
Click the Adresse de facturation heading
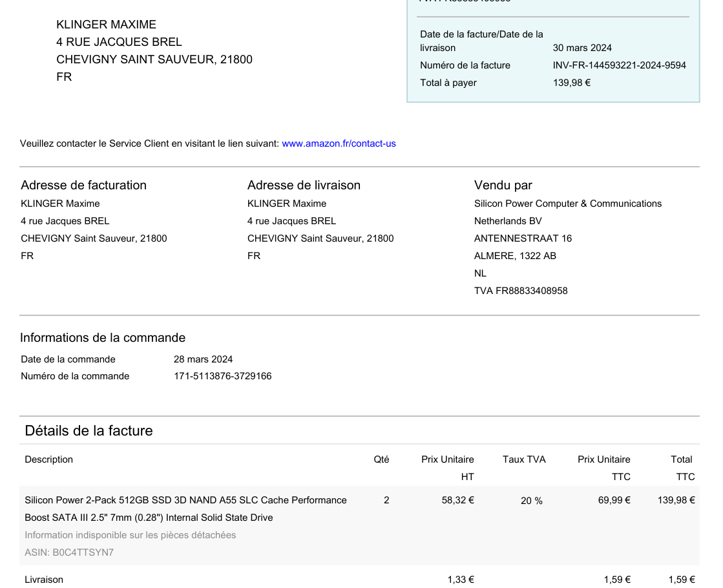[83, 185]
